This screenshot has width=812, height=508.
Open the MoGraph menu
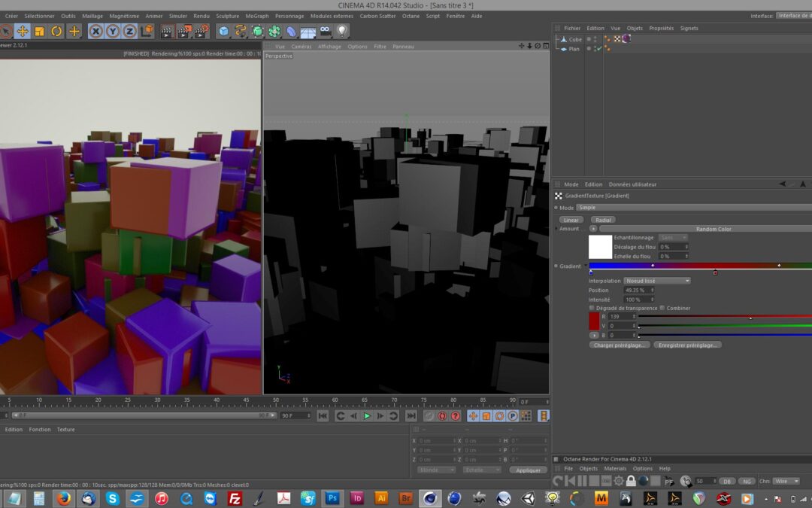(257, 16)
